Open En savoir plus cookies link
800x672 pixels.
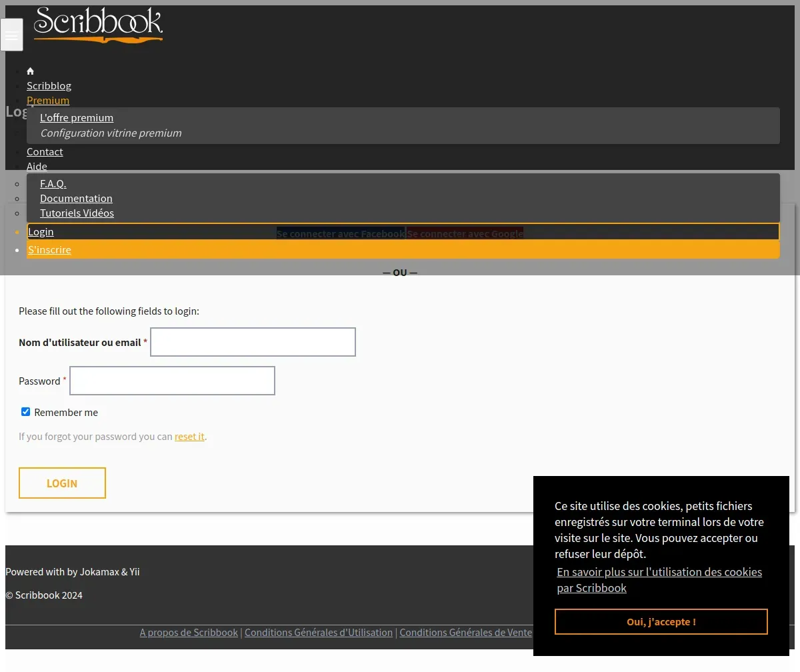click(x=659, y=580)
